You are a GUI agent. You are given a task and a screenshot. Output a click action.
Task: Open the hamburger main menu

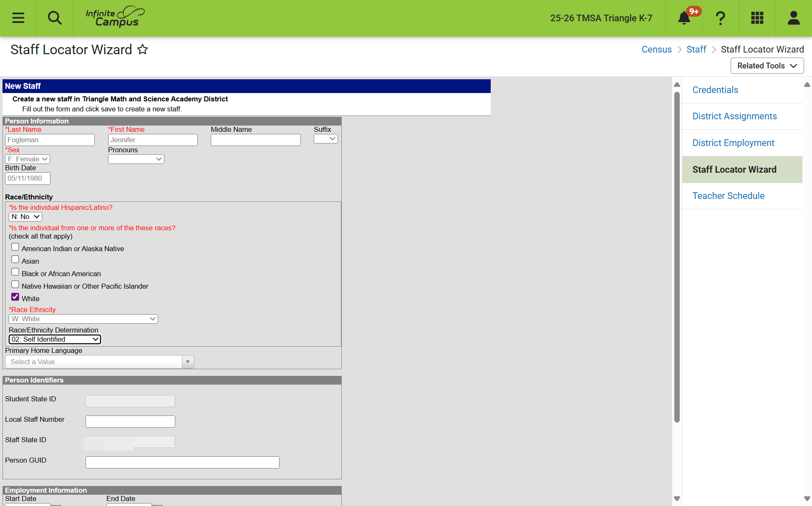(x=18, y=18)
